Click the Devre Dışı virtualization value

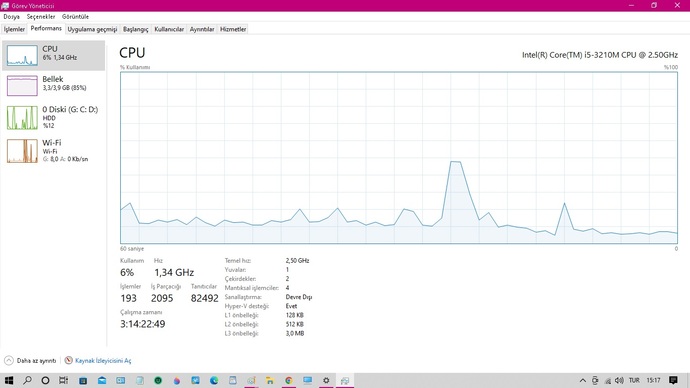(299, 297)
